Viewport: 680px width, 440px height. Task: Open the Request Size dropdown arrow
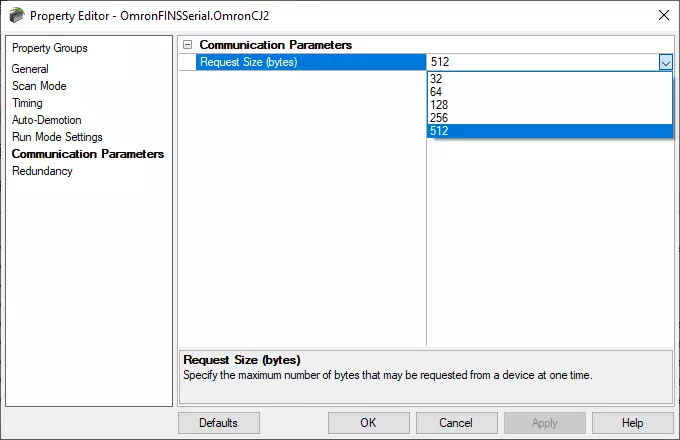pyautogui.click(x=666, y=62)
